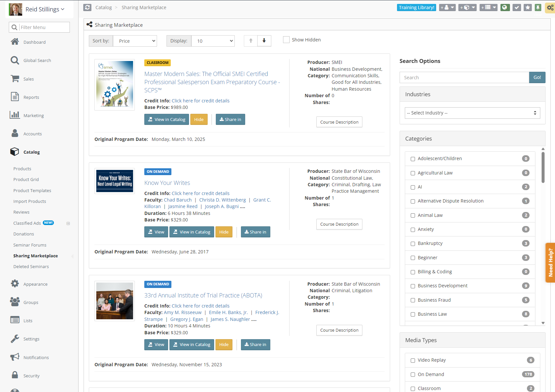Enable the Show Hidden checkbox
Viewport: 555px width, 392px height.
(x=286, y=40)
